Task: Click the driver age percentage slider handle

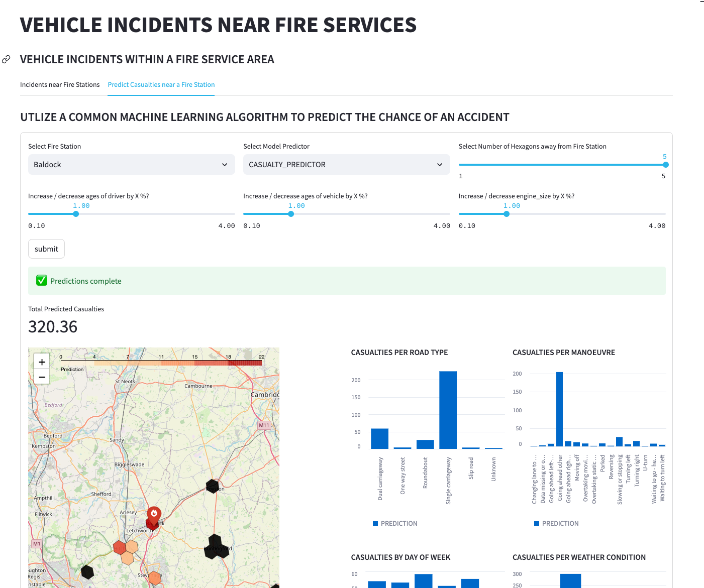Action: coord(76,214)
